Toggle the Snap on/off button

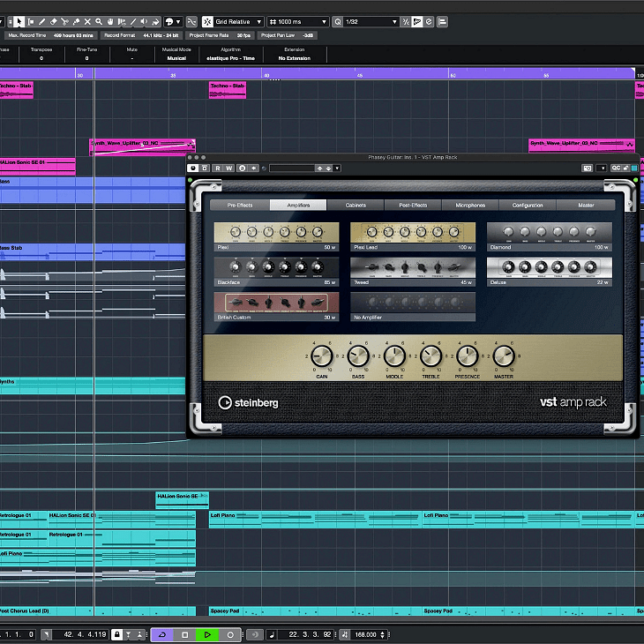(208, 22)
